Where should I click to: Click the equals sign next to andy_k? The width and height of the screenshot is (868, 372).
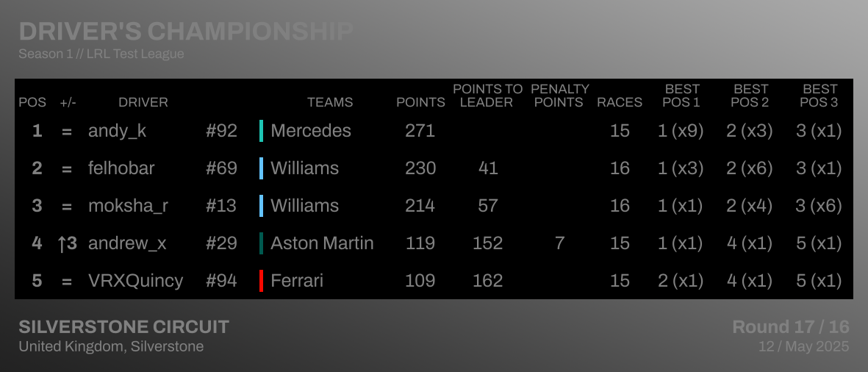tap(67, 132)
